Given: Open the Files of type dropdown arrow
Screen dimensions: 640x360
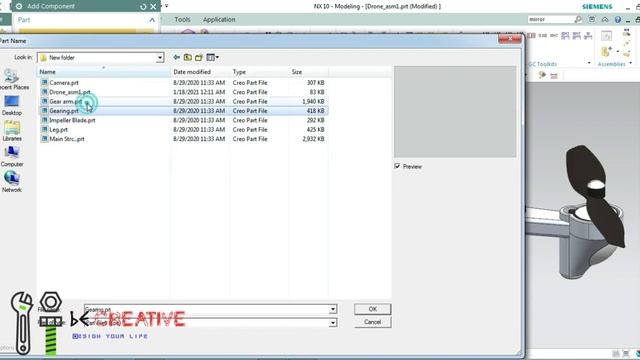Looking at the screenshot, I should [333, 323].
